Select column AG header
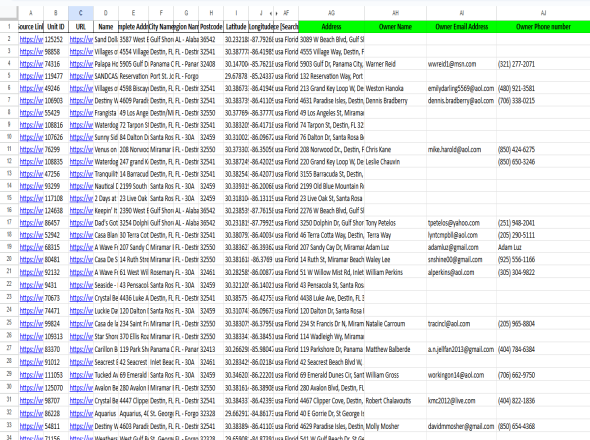The width and height of the screenshot is (590, 440). pyautogui.click(x=331, y=13)
